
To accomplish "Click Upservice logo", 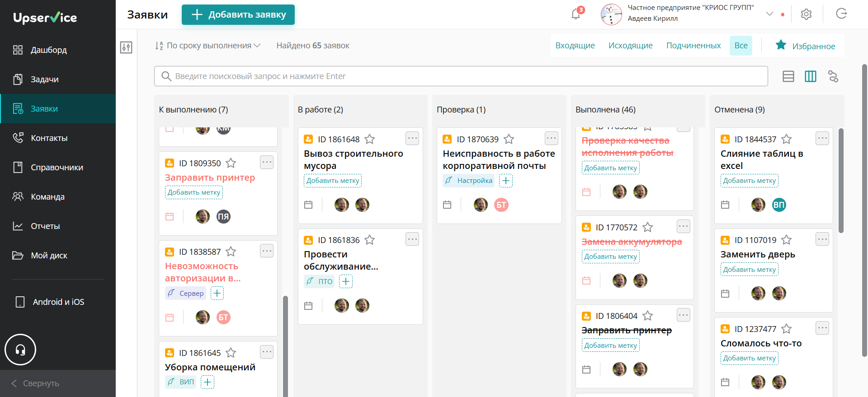I will [45, 18].
